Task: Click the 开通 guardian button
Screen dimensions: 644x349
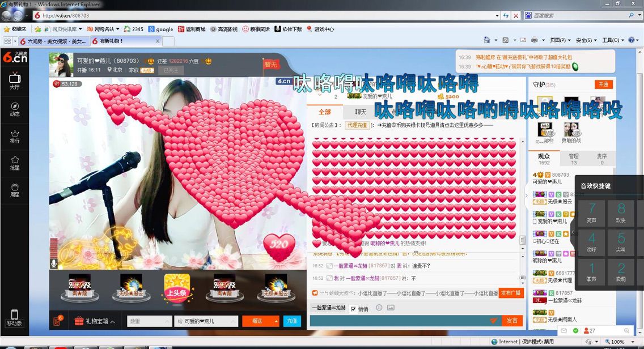Action: [x=603, y=84]
